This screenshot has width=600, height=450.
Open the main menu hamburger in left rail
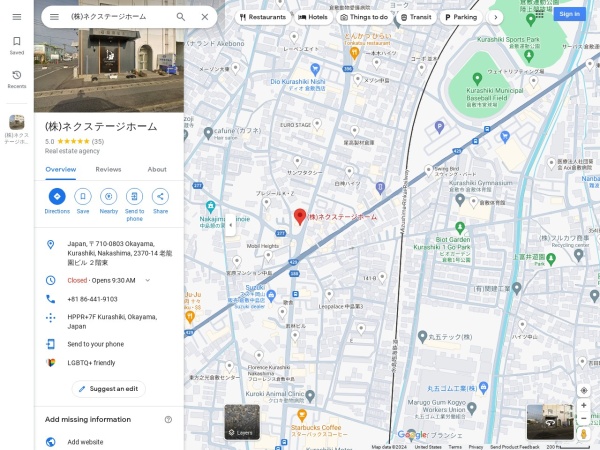pos(17,17)
